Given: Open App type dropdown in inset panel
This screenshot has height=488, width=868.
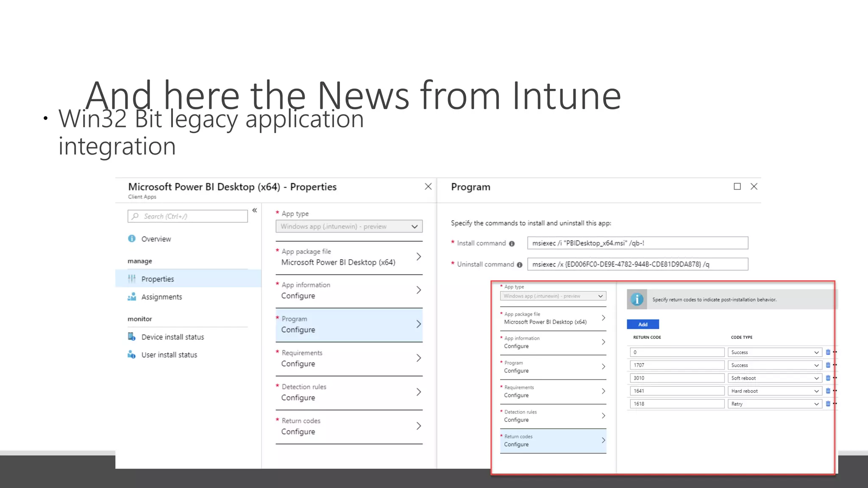Looking at the screenshot, I should click(x=553, y=296).
